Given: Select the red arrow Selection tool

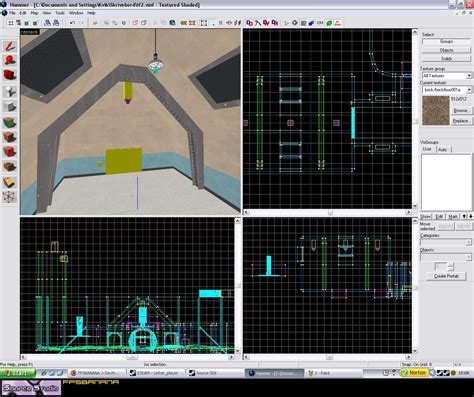Looking at the screenshot, I should 10,46.
